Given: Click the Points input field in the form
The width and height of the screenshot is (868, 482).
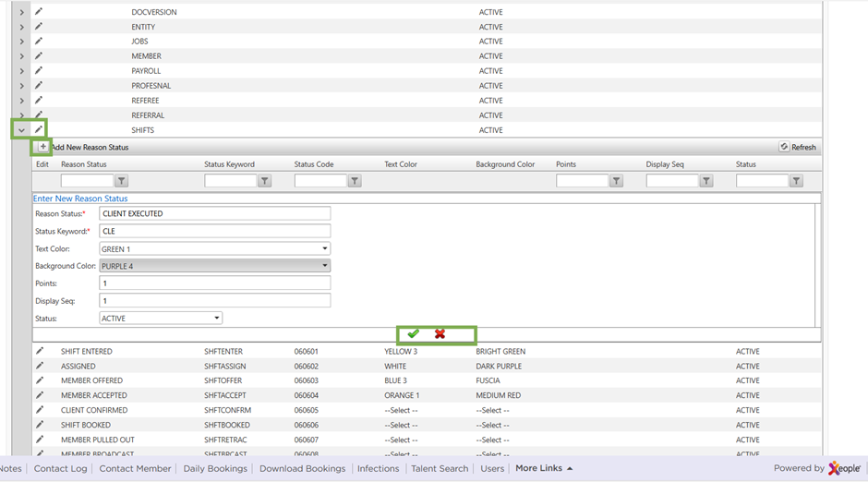Looking at the screenshot, I should pyautogui.click(x=215, y=283).
